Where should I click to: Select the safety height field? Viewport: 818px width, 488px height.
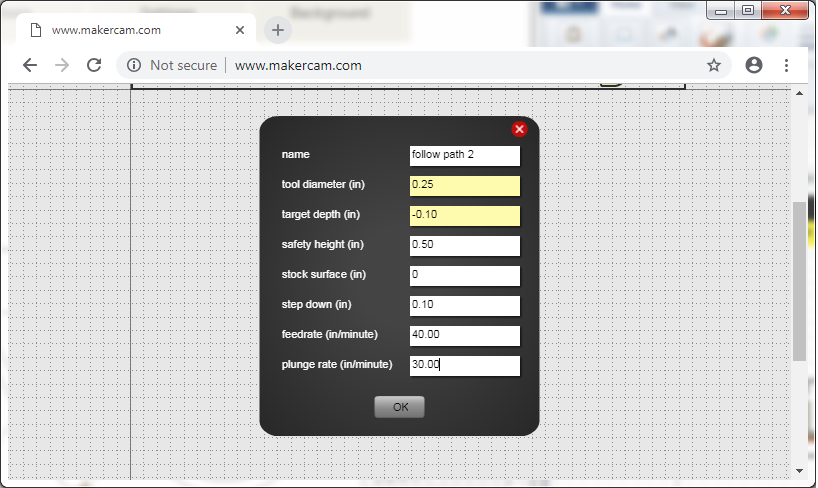pos(465,245)
